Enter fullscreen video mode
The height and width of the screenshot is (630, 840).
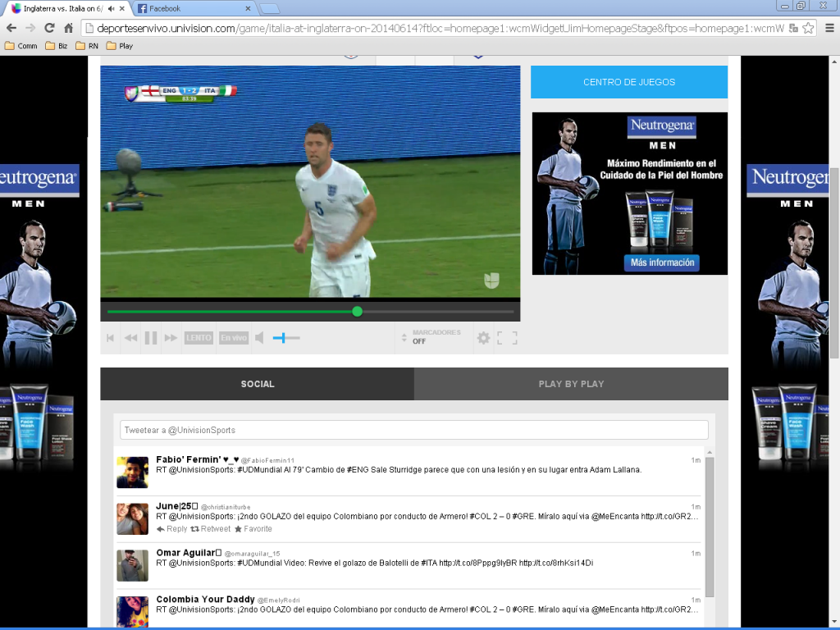[x=507, y=338]
